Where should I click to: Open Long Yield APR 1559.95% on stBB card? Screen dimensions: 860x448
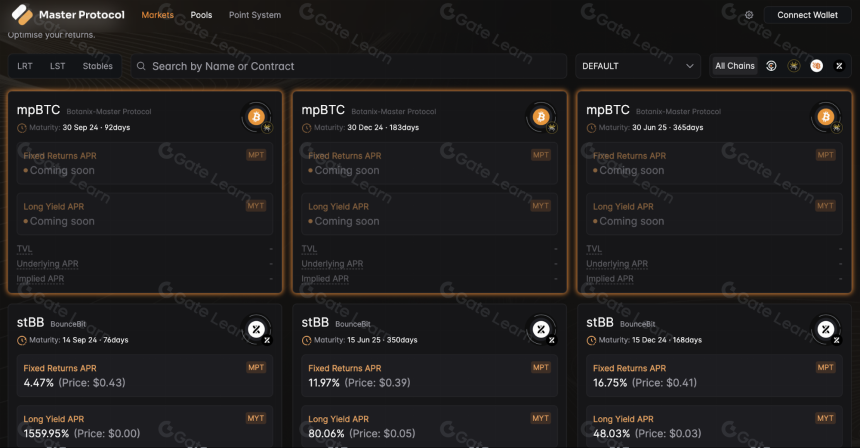tap(145, 427)
